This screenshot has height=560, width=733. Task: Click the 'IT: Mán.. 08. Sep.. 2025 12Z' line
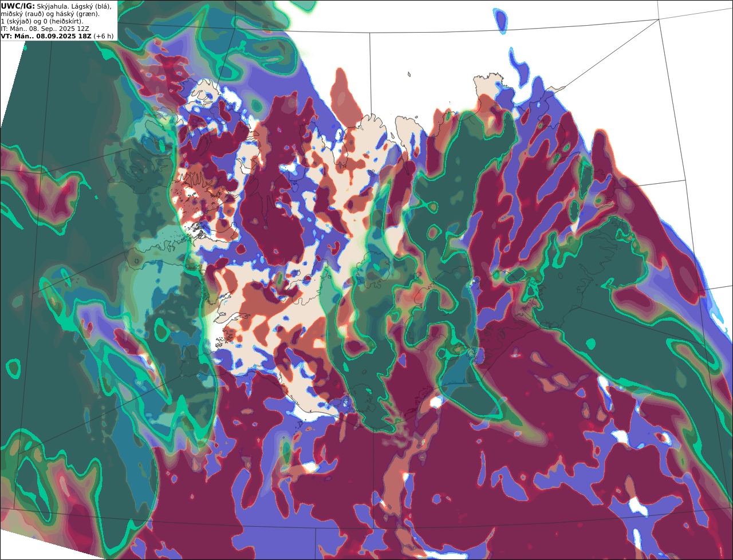pyautogui.click(x=45, y=29)
